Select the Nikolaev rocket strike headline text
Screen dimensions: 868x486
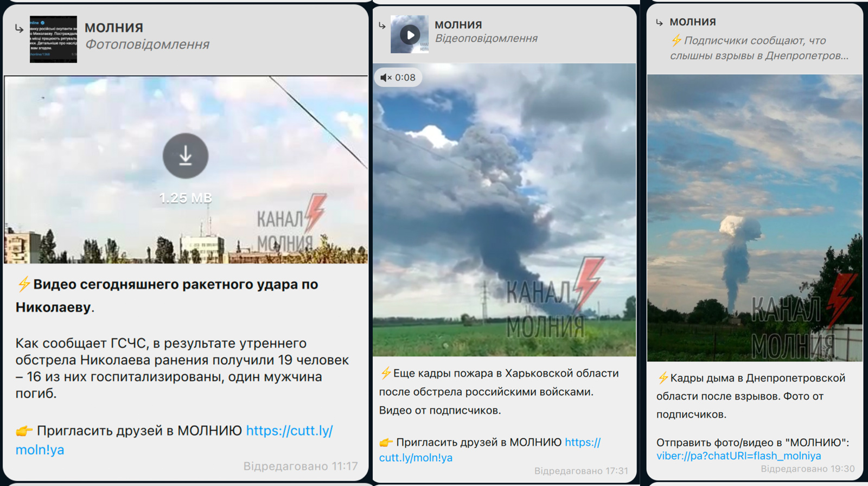click(x=167, y=296)
